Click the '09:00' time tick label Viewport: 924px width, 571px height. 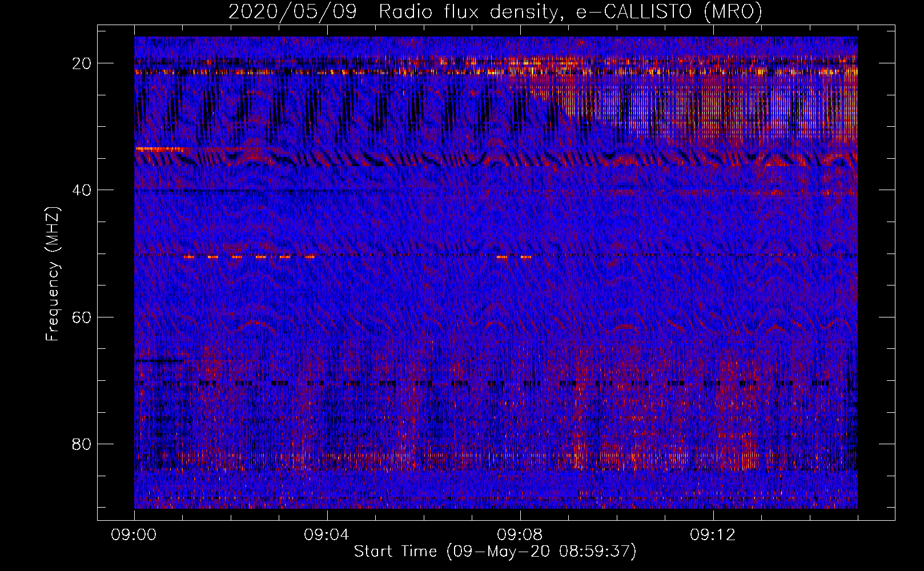click(x=134, y=535)
